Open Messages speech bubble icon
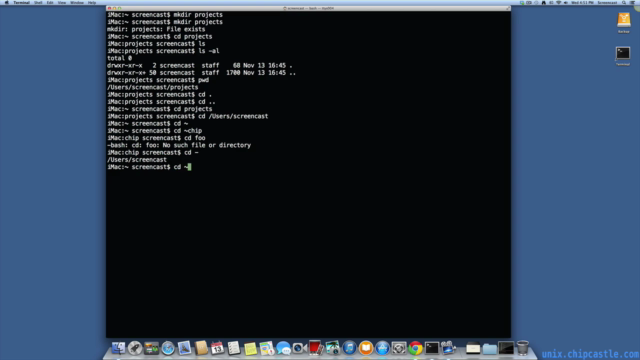Viewport: 640px width, 360px height. 283,348
